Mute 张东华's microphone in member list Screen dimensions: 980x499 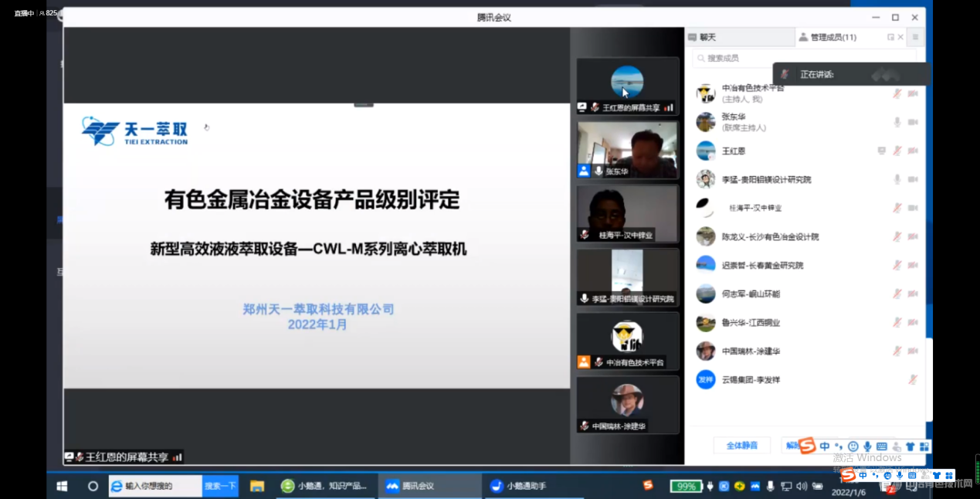coord(897,122)
